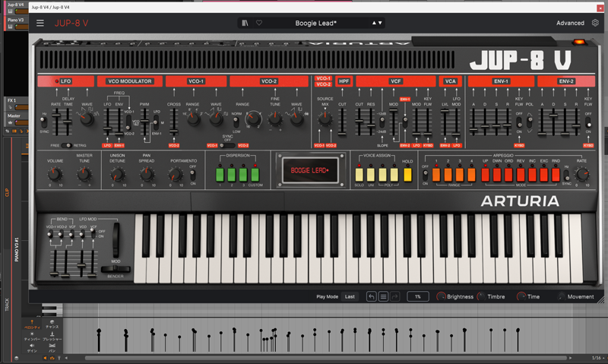608x364 pixels.
Task: Click the 1% CPU meter box
Action: pyautogui.click(x=417, y=296)
